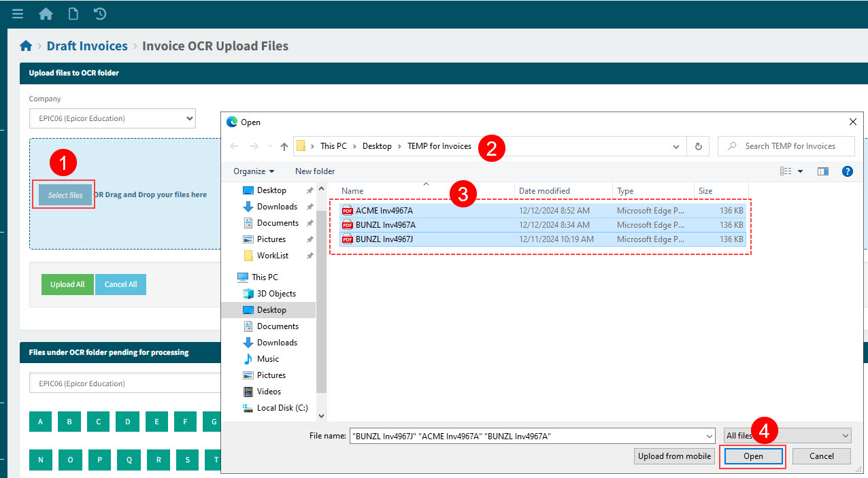868x478 pixels.
Task: Open the ACME Inv4967A PDF icon
Action: click(x=349, y=210)
